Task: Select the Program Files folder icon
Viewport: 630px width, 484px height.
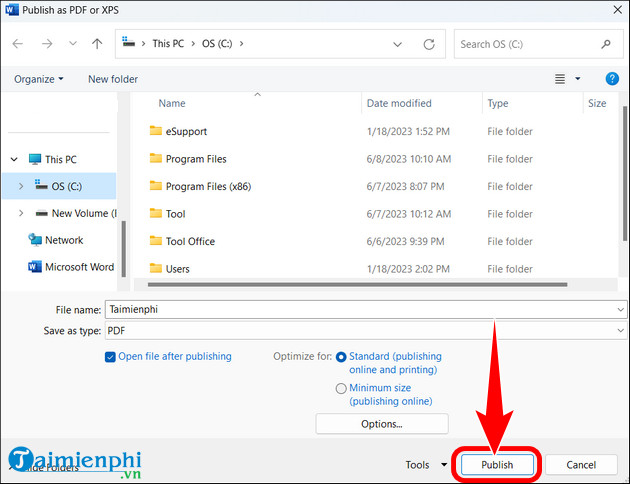Action: tap(155, 158)
